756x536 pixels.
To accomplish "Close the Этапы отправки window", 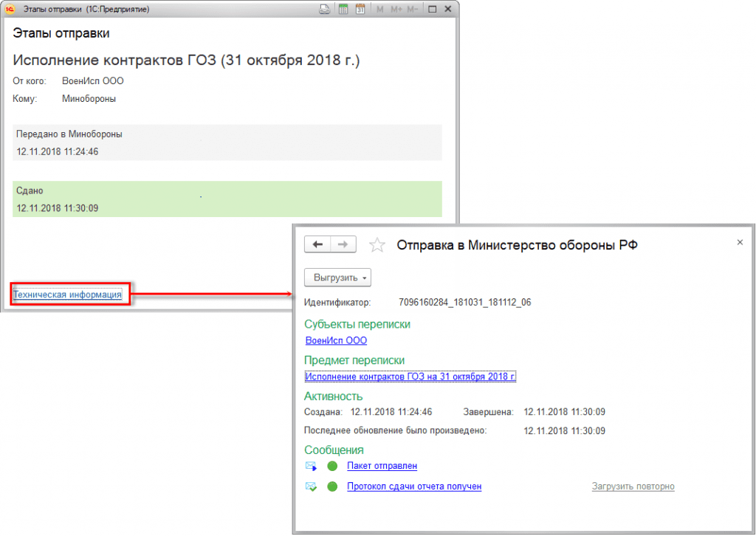I will 448,9.
